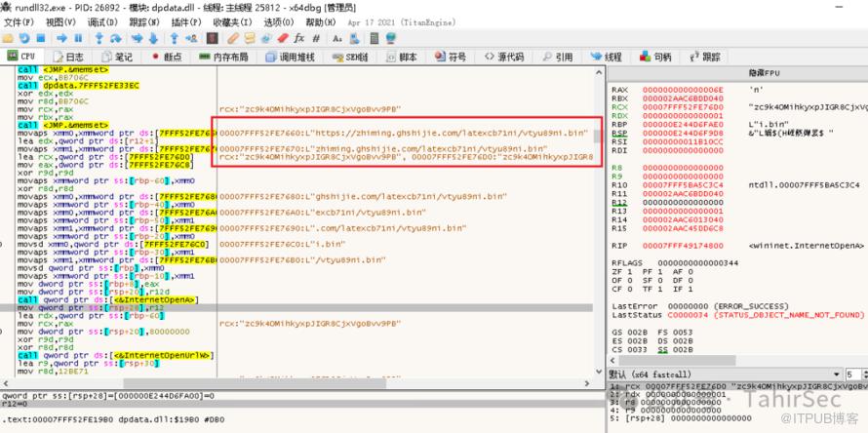Open the 调用堆栈 tab
868x433 pixels.
click(x=293, y=58)
